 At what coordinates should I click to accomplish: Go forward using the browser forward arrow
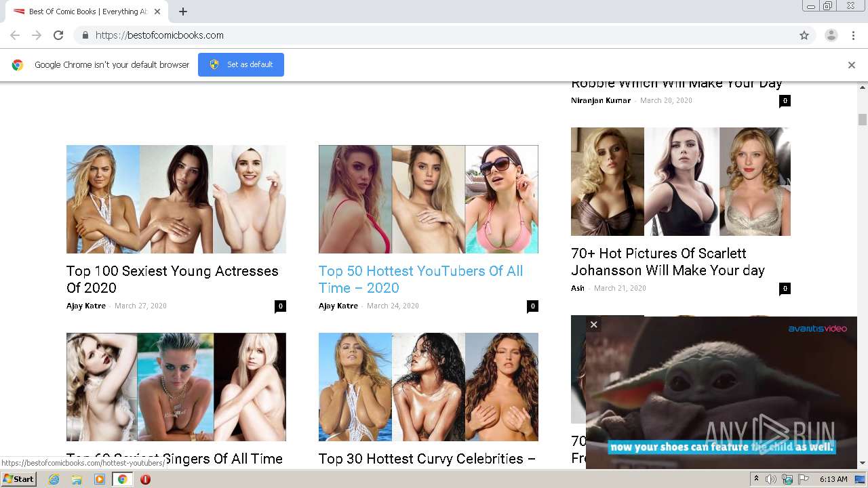(x=37, y=35)
